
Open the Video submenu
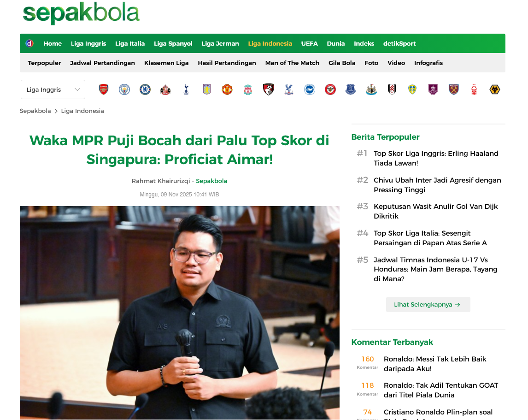click(x=396, y=63)
